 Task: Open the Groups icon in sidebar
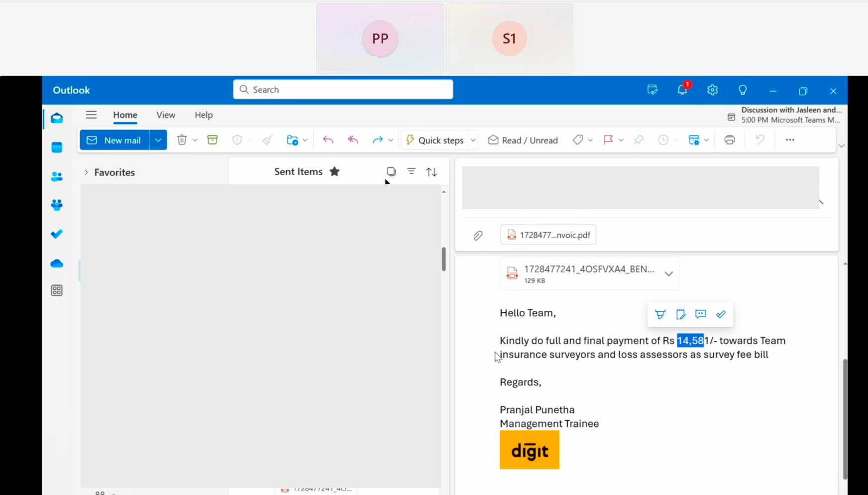coord(57,205)
